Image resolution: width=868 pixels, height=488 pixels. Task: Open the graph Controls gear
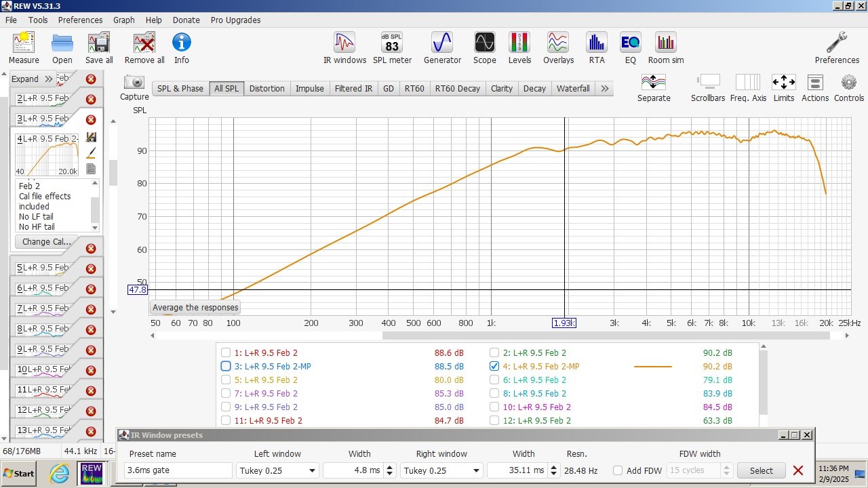tap(849, 82)
